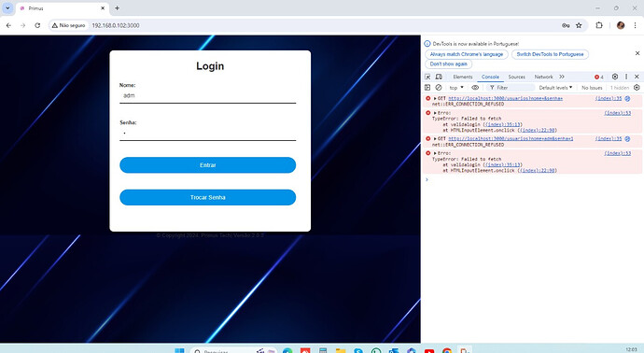644x353 pixels.
Task: Click the Trocar Senha button
Action: coord(207,197)
